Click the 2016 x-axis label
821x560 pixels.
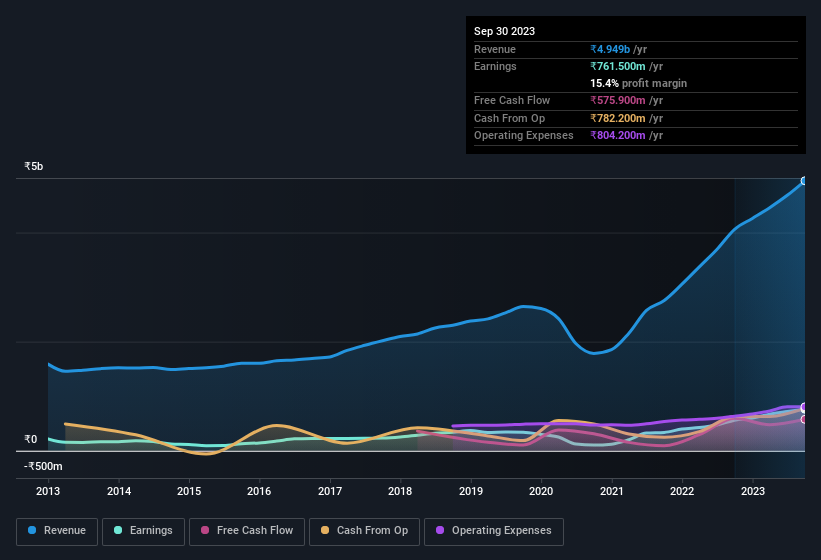click(x=259, y=491)
